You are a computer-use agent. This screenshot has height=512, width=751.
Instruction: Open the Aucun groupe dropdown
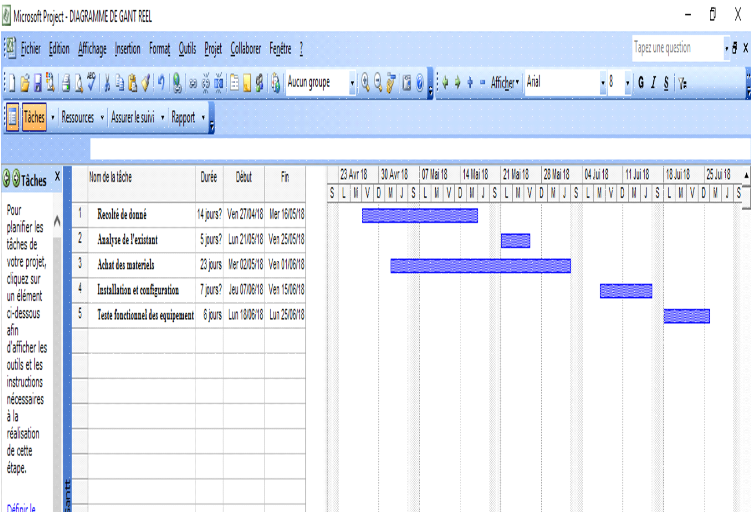351,83
